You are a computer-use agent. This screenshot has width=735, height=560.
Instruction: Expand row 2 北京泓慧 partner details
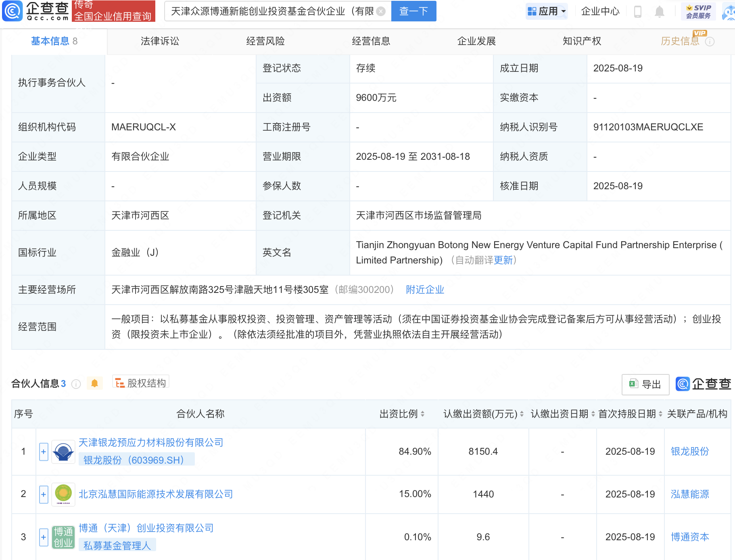44,494
